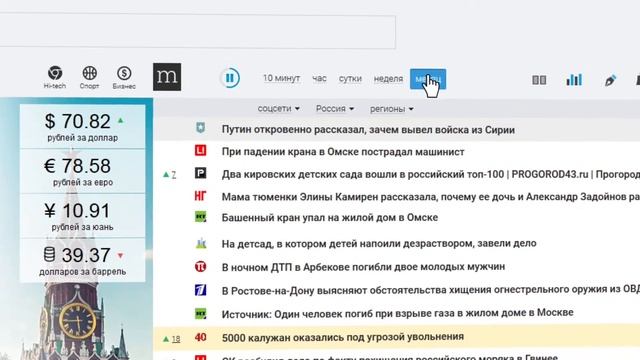Click channel '1' icon beside Ростове headline
The height and width of the screenshot is (360, 640).
200,290
